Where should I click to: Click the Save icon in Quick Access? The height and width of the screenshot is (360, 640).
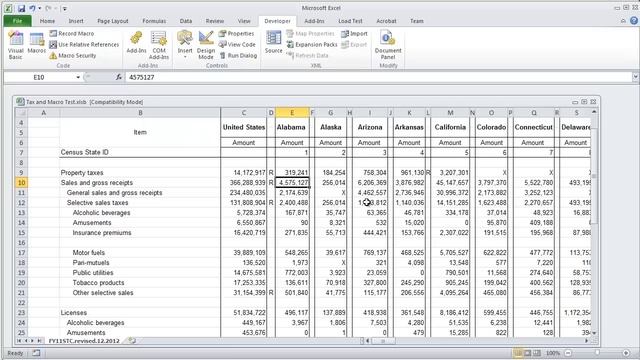[21, 8]
